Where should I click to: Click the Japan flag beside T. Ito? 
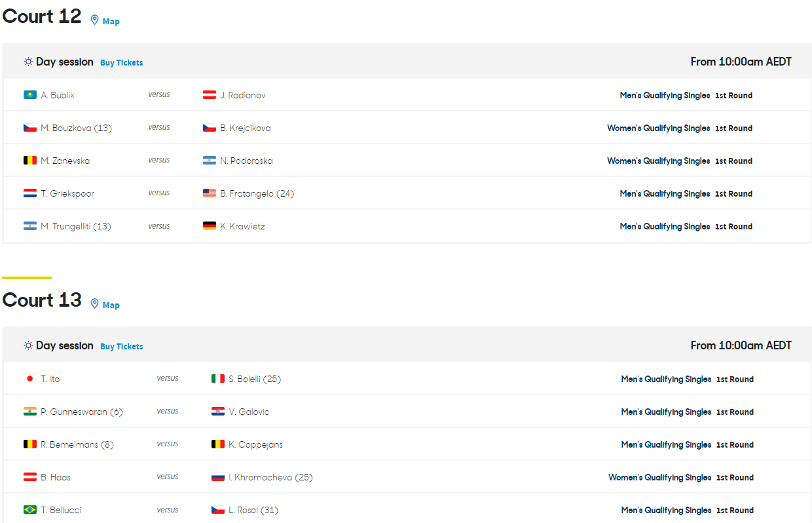(30, 379)
